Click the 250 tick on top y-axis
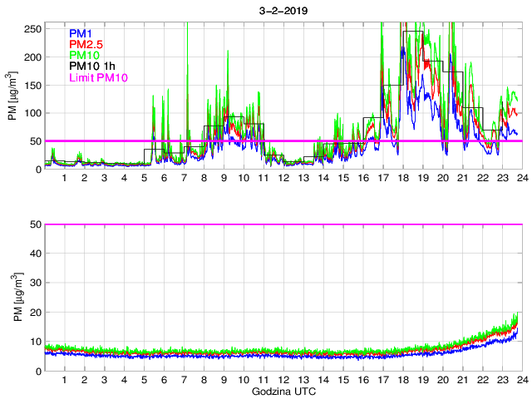 (x=32, y=29)
